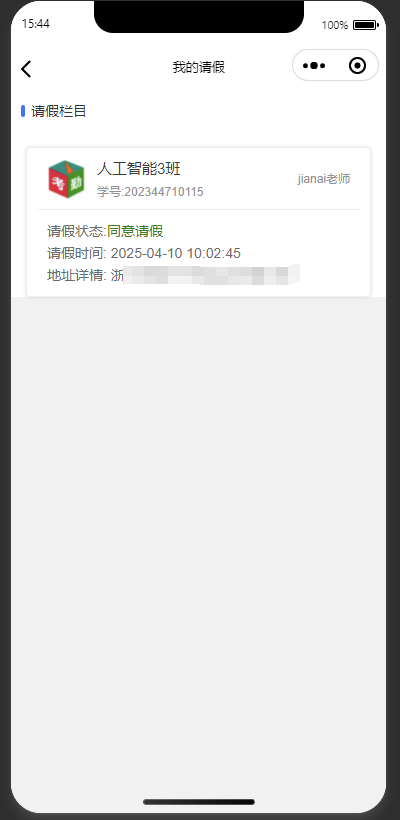Tap the 请假时间 label
400x820 pixels.
tap(76, 254)
